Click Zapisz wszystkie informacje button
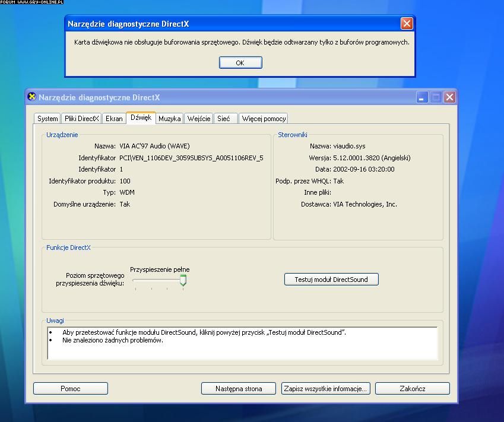This screenshot has height=422, width=504. [x=325, y=389]
